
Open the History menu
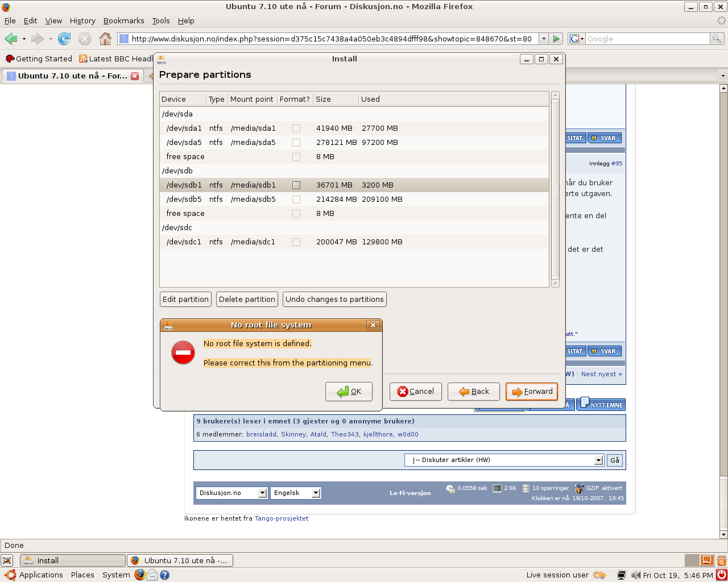coord(82,20)
